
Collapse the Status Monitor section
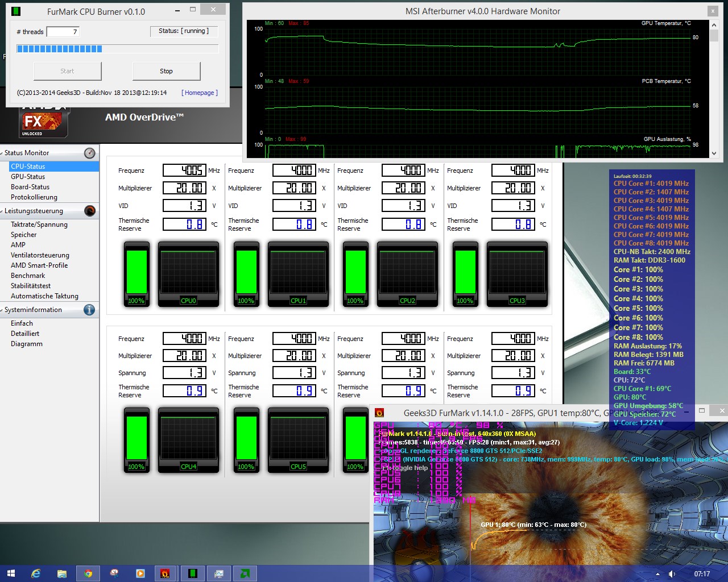pos(2,153)
